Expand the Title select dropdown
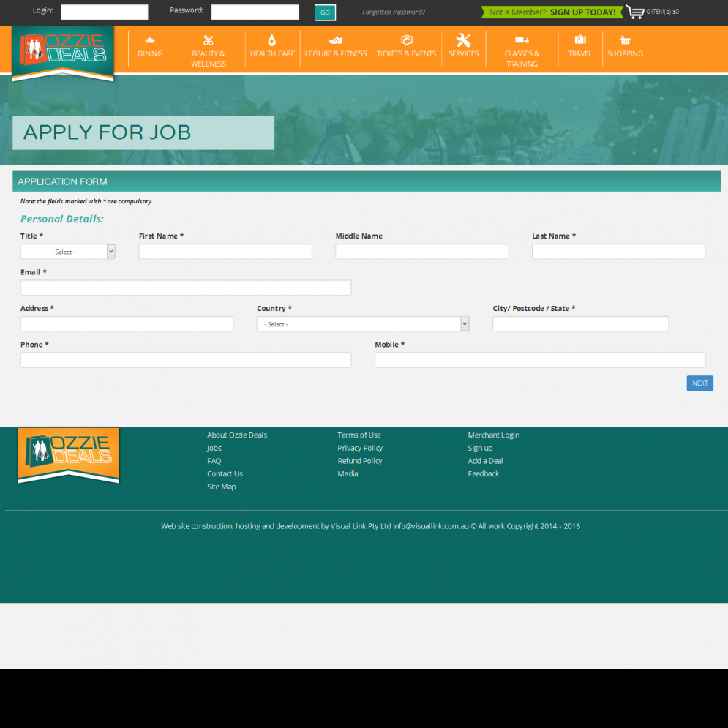The width and height of the screenshot is (728, 728). (x=68, y=252)
